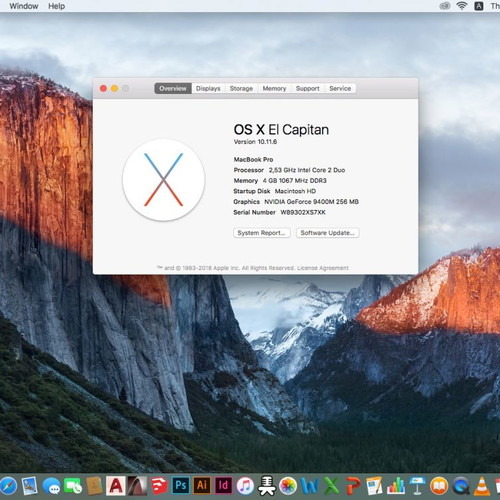Select the Overview tab
The height and width of the screenshot is (500, 500).
(x=173, y=88)
